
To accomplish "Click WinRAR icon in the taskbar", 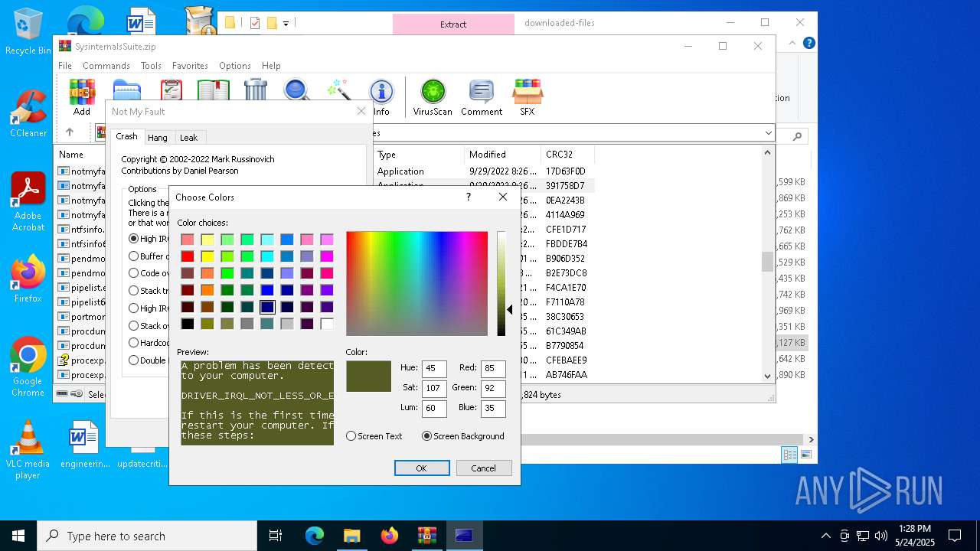I will coord(426,536).
